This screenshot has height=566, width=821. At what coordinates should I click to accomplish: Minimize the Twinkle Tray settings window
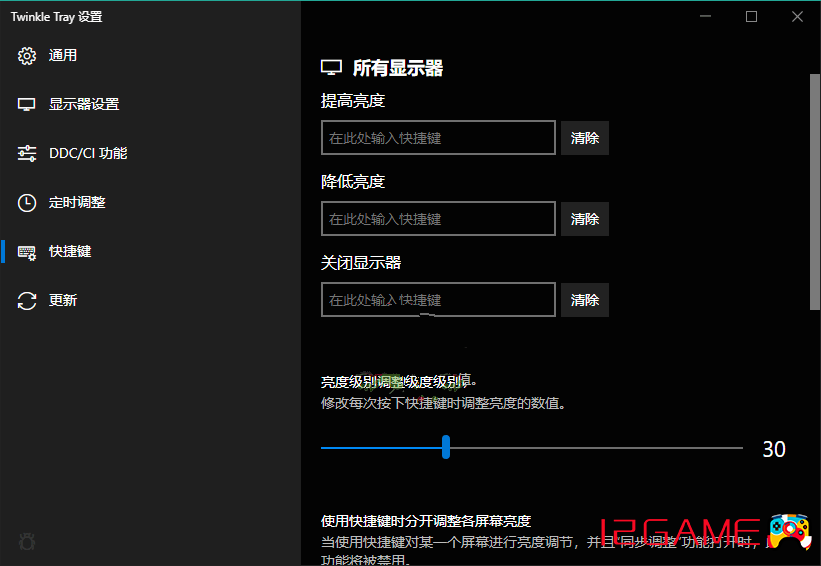click(705, 16)
